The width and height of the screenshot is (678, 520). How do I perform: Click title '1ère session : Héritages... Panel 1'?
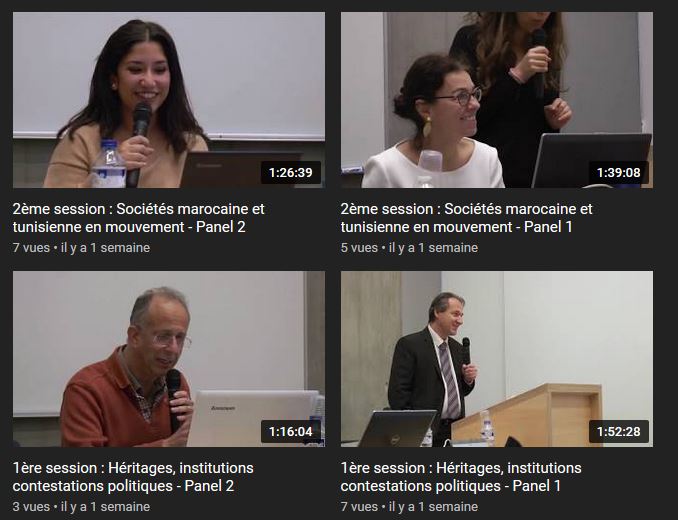[461, 477]
